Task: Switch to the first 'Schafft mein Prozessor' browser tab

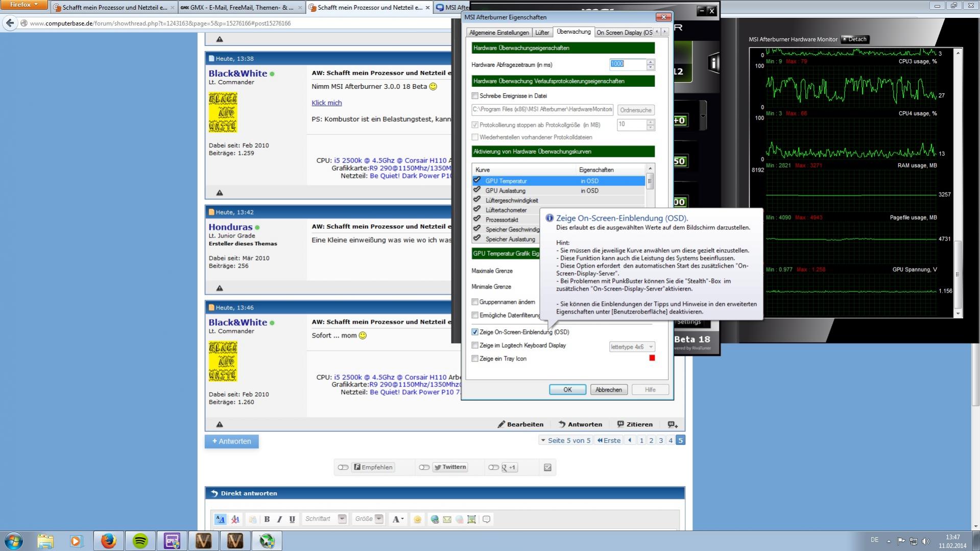Action: point(114,8)
